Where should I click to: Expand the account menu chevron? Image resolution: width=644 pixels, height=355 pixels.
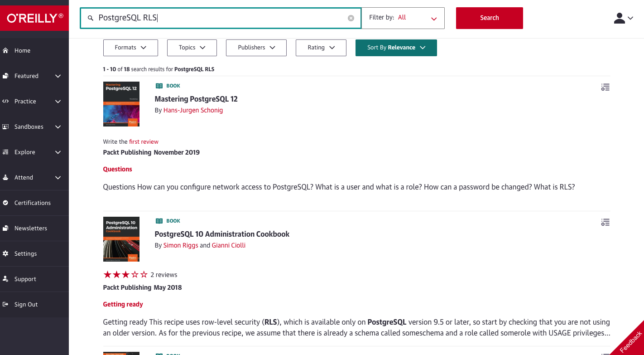tap(630, 19)
